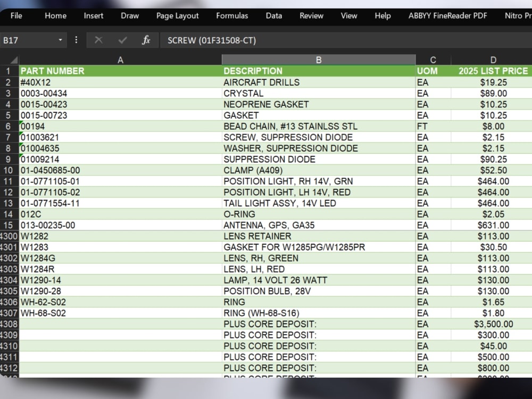Select column B header
532x399 pixels.
[x=319, y=60]
